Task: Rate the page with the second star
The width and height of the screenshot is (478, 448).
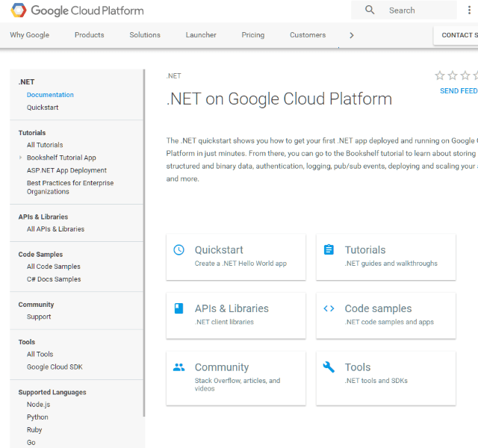Action: pyautogui.click(x=453, y=75)
